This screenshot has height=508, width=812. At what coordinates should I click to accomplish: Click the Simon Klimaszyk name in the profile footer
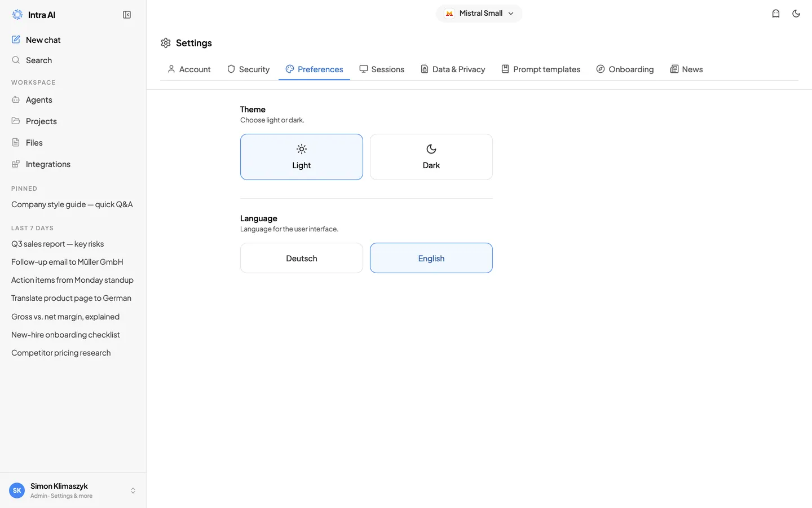click(x=59, y=486)
